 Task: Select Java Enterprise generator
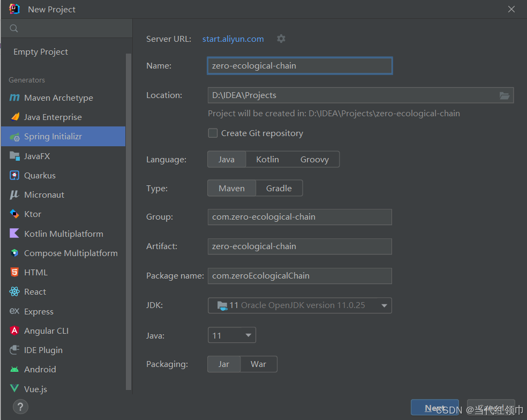[63, 117]
